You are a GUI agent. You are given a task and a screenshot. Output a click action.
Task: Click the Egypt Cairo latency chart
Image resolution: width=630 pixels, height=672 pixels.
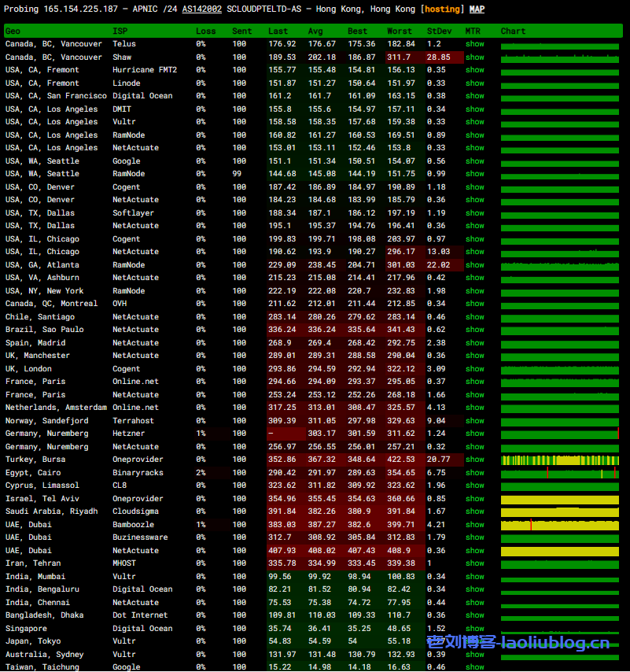pos(560,473)
